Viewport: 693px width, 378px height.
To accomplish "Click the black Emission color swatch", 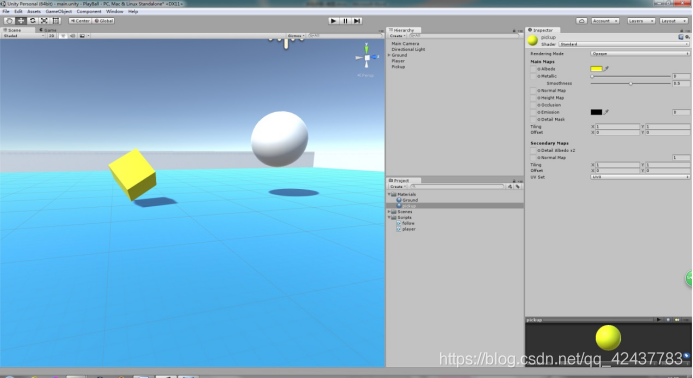I will [x=596, y=112].
